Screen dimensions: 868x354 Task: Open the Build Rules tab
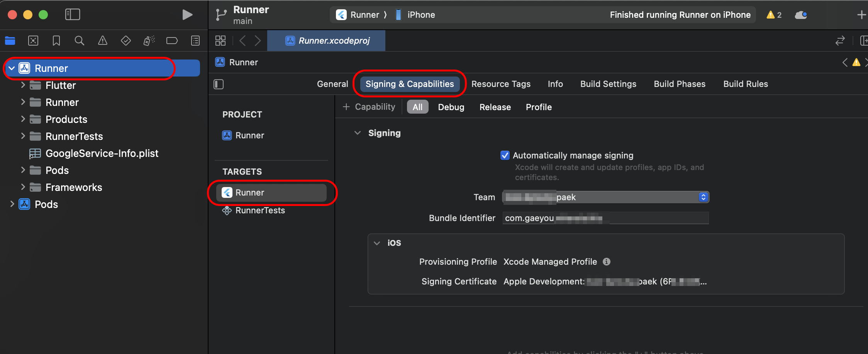click(746, 84)
